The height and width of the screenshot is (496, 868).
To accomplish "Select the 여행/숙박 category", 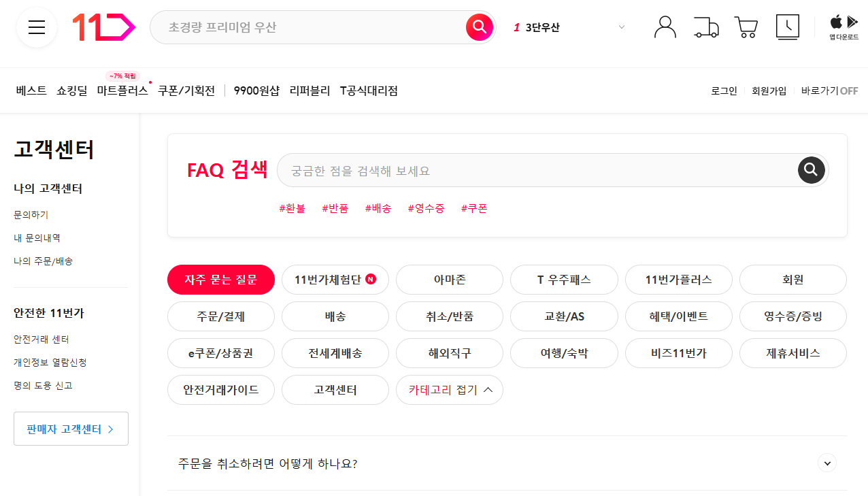I will pyautogui.click(x=564, y=353).
